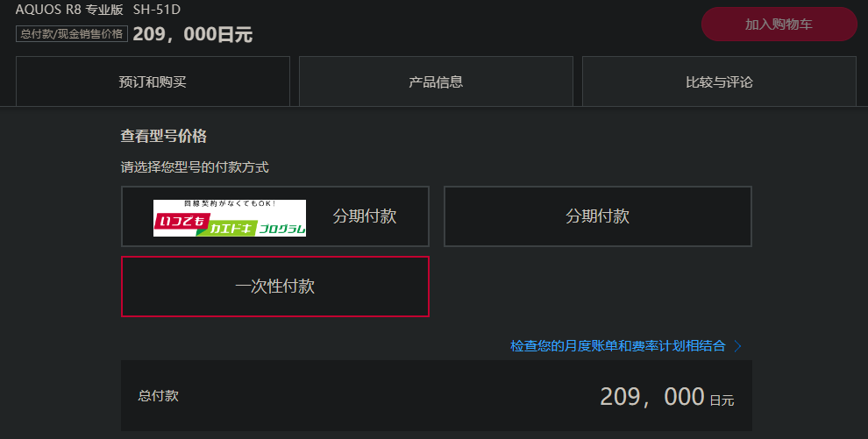Add AQUOS R8 to cart with 加入购物车
The height and width of the screenshot is (439, 868).
tap(779, 25)
